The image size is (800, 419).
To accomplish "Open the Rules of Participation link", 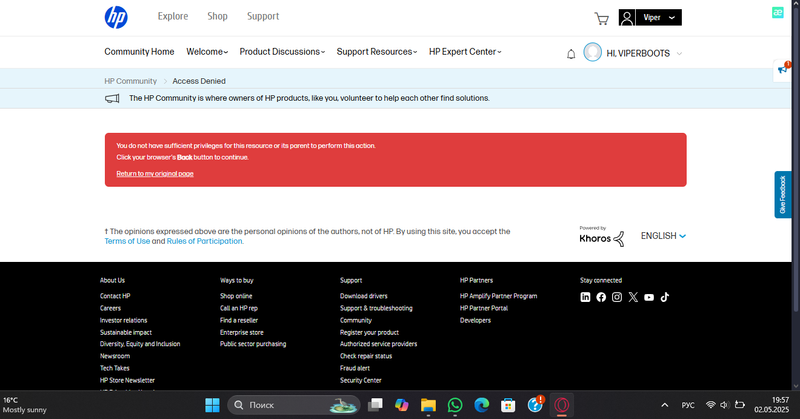I will (204, 241).
